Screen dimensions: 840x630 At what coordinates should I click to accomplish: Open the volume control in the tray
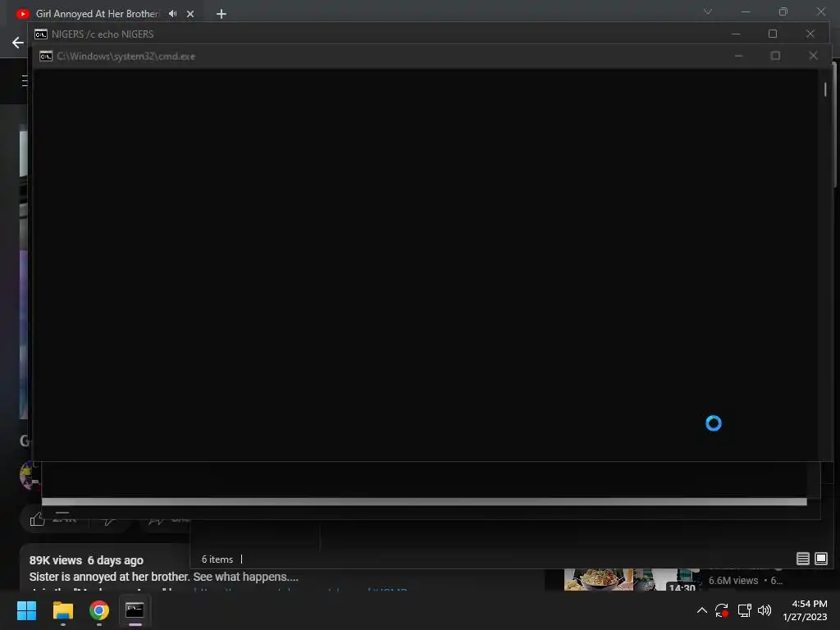(765, 610)
